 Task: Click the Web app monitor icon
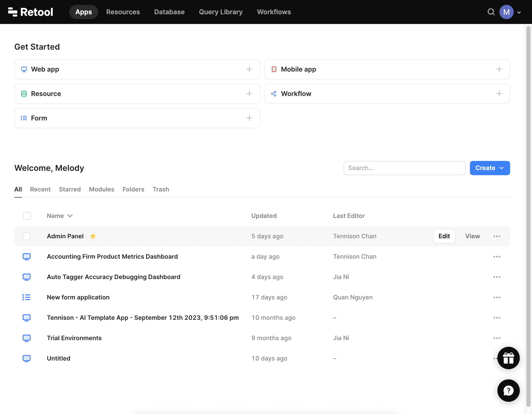pos(24,69)
